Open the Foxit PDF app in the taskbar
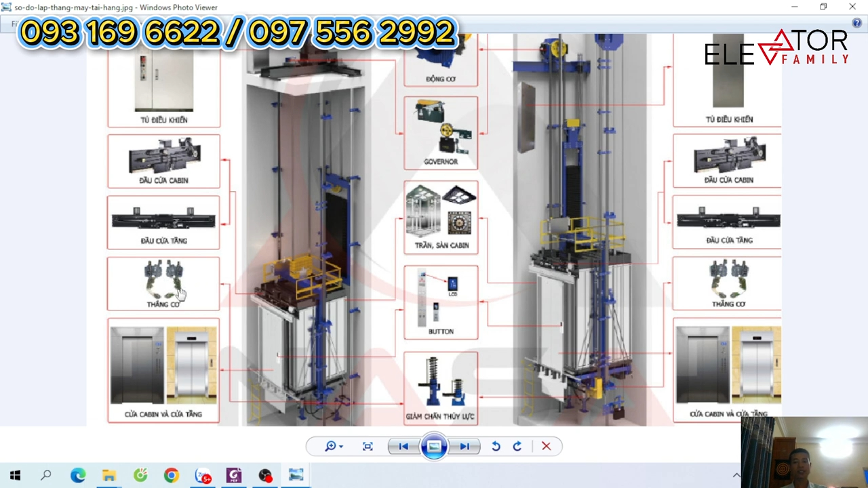 pos(234,475)
